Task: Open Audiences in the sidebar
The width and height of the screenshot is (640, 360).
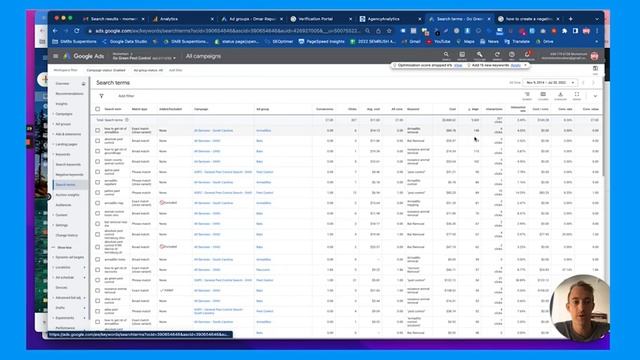Action: pyautogui.click(x=63, y=205)
